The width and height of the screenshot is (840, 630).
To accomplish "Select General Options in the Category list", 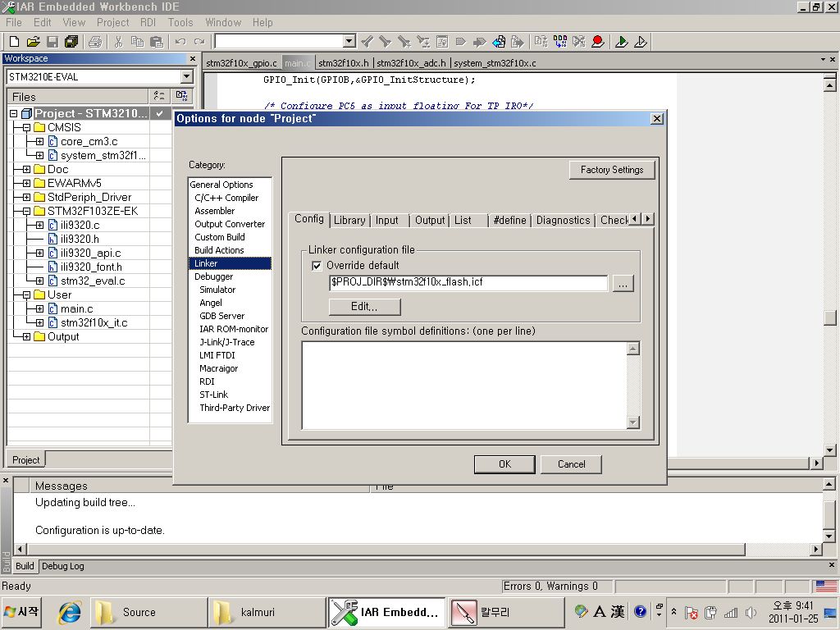I will pyautogui.click(x=221, y=185).
